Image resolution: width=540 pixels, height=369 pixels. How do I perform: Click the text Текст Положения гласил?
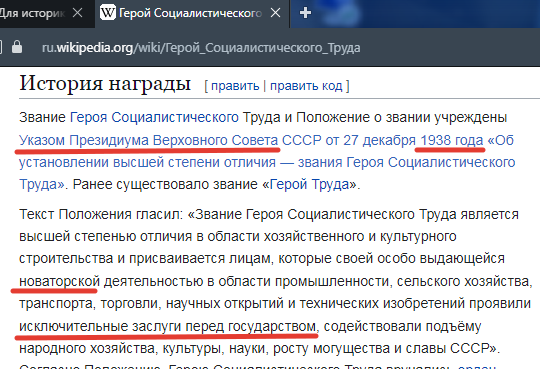(100, 214)
